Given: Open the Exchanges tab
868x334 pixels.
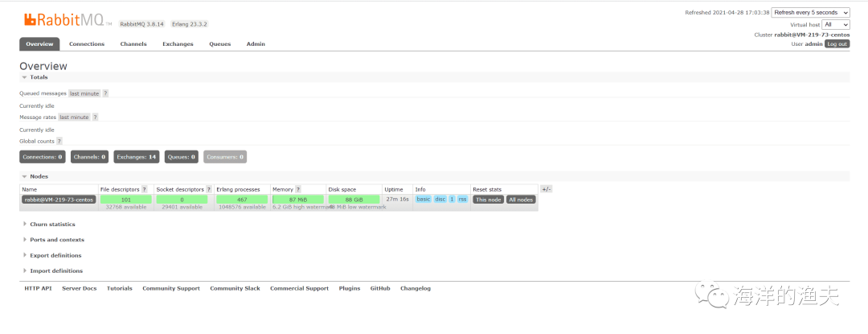Looking at the screenshot, I should [178, 44].
